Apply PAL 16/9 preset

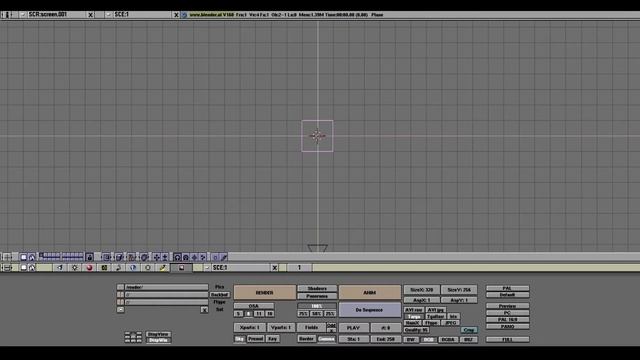507,320
